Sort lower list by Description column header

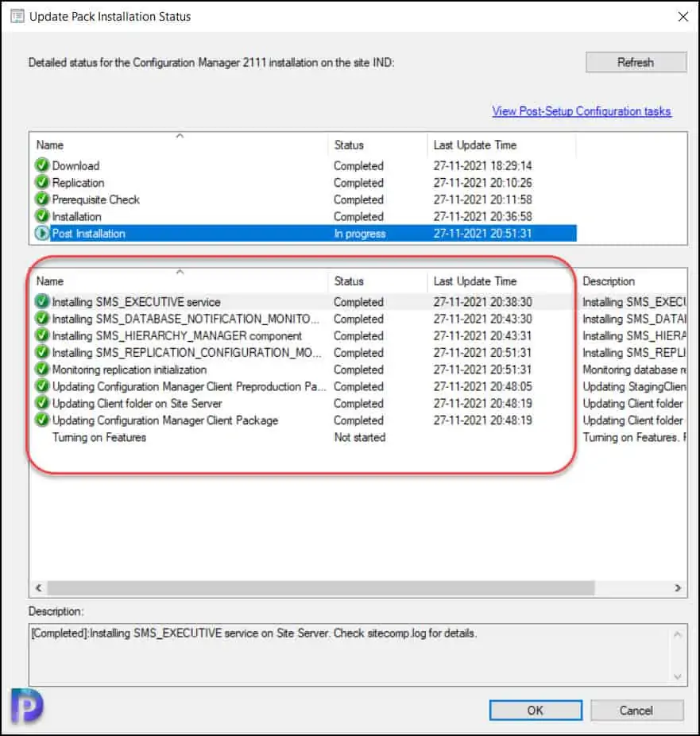pos(632,281)
